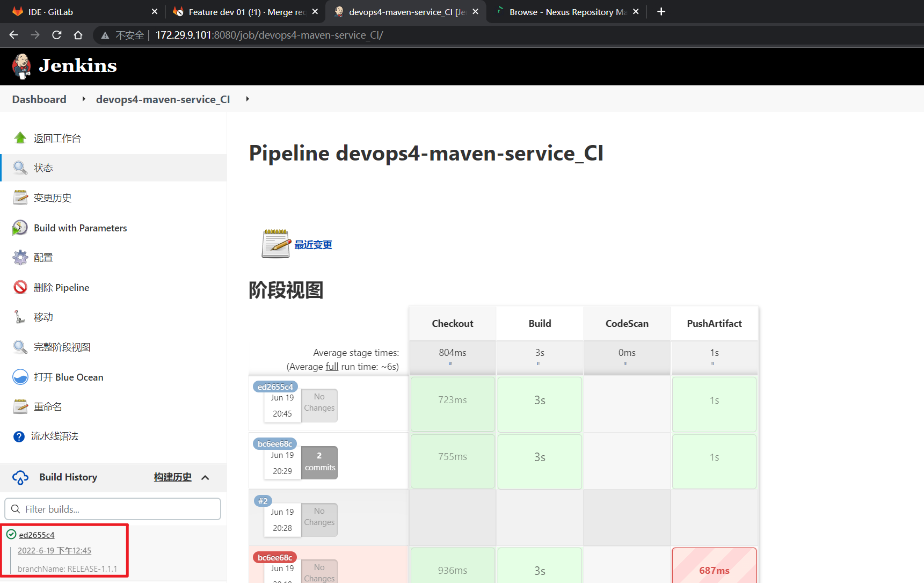The height and width of the screenshot is (583, 924).
Task: Click the 构建历史 trend link
Action: click(x=172, y=477)
